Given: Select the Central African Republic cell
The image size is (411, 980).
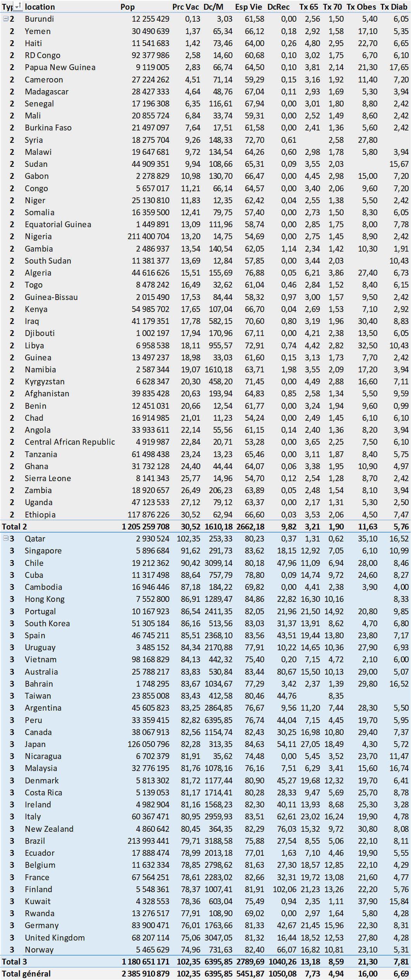Looking at the screenshot, I should click(70, 442).
